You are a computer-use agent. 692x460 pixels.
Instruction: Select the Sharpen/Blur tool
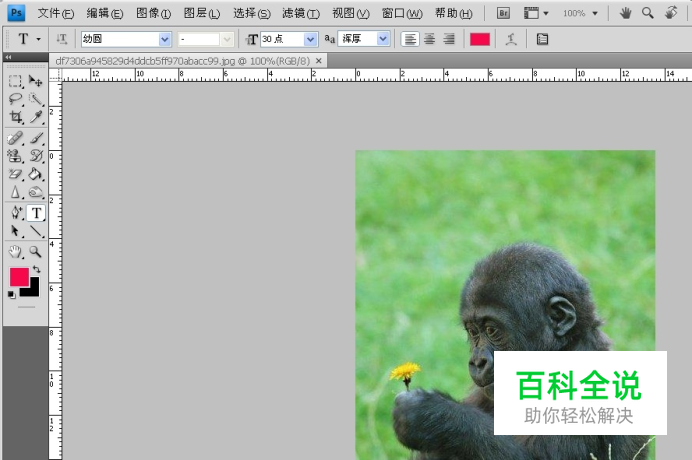tap(15, 192)
